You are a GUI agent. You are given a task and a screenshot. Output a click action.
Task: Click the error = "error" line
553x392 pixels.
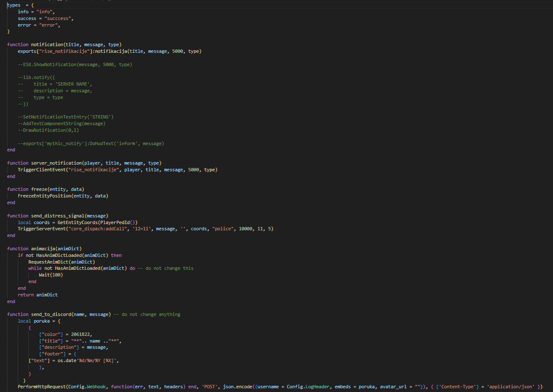39,25
